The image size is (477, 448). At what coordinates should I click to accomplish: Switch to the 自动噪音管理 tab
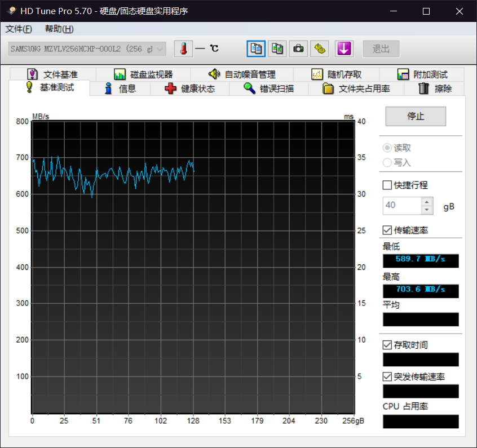(242, 74)
